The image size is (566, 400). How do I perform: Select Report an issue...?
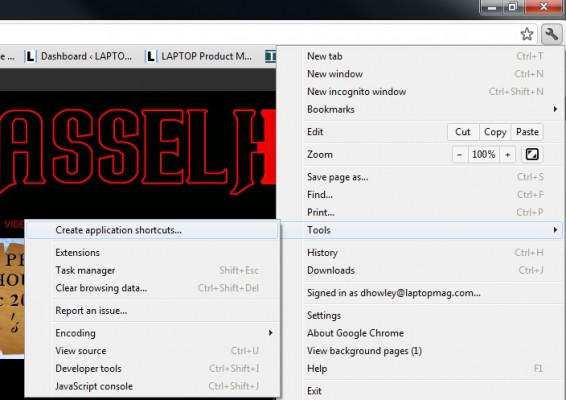[x=152, y=310]
